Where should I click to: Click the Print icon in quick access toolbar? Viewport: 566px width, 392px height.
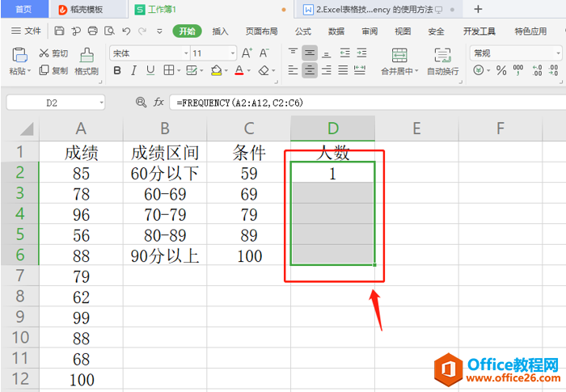point(93,31)
